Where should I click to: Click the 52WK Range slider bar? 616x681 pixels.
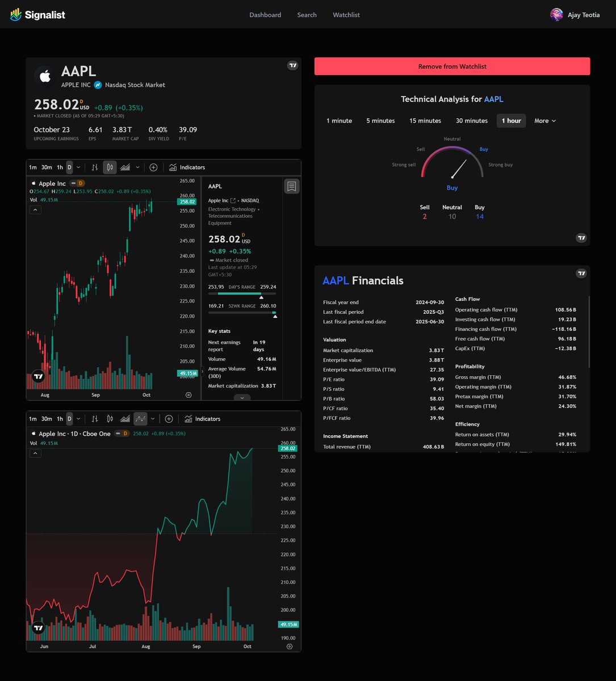(242, 313)
